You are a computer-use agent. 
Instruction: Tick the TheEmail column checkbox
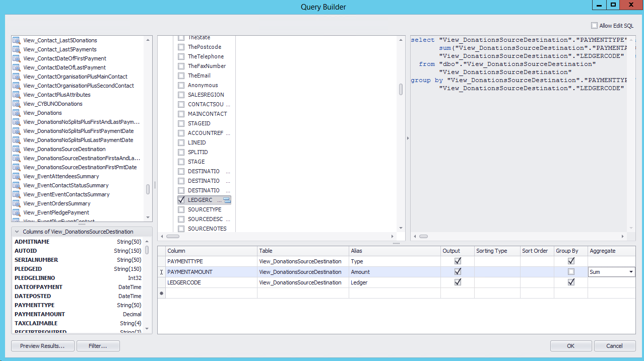(x=181, y=76)
